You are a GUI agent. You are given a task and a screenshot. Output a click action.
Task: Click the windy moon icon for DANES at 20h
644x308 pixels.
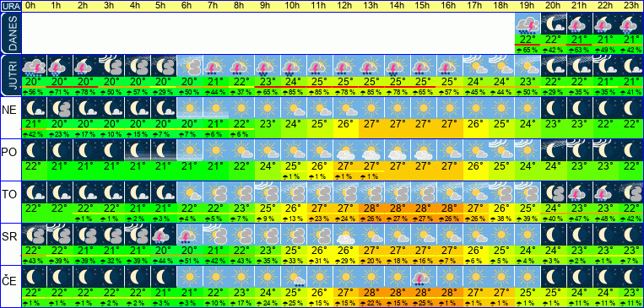click(x=553, y=24)
